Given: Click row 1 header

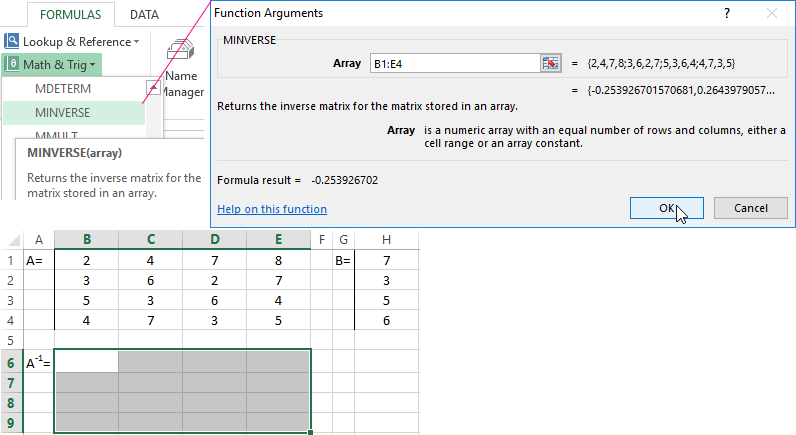Looking at the screenshot, I should pos(12,260).
